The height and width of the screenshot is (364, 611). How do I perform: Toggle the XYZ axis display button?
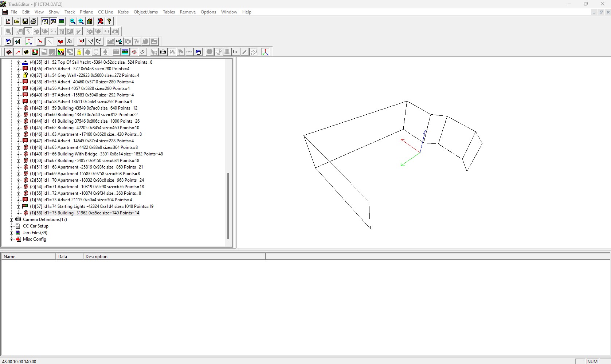(265, 52)
